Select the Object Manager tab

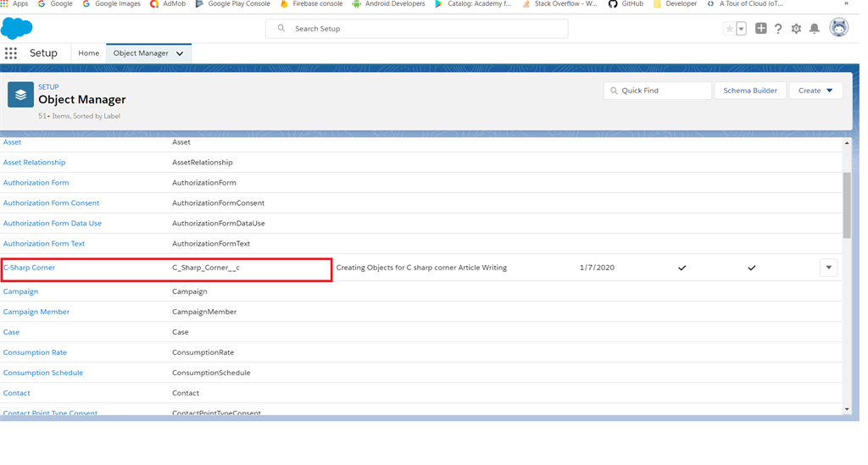[x=141, y=53]
